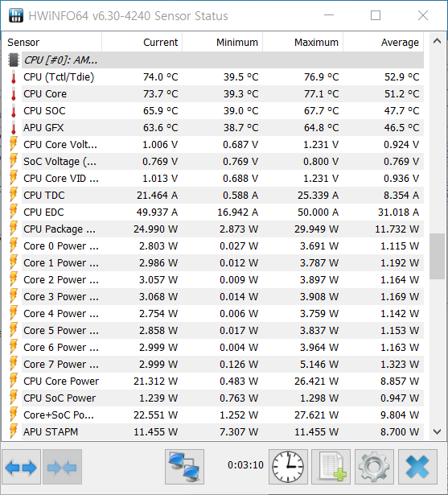Click the scrollbar up arrow
Viewport: 448px width, 495px height.
437,41
